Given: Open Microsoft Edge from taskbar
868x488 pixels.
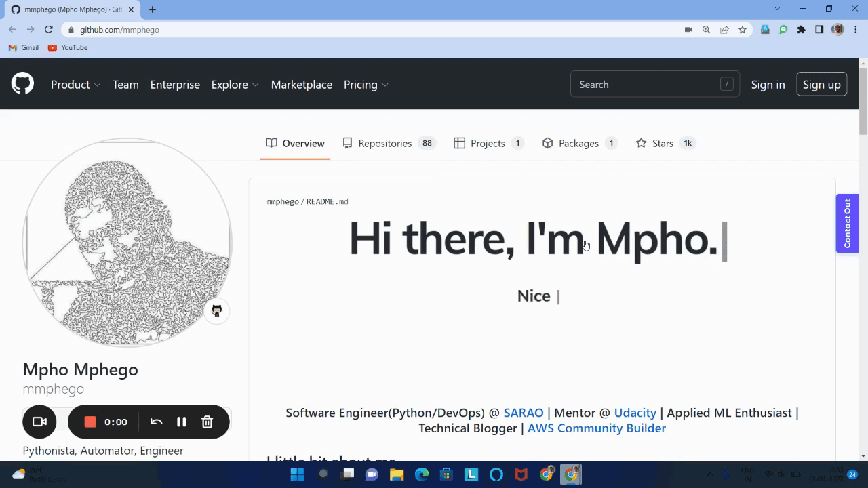Looking at the screenshot, I should click(x=422, y=474).
